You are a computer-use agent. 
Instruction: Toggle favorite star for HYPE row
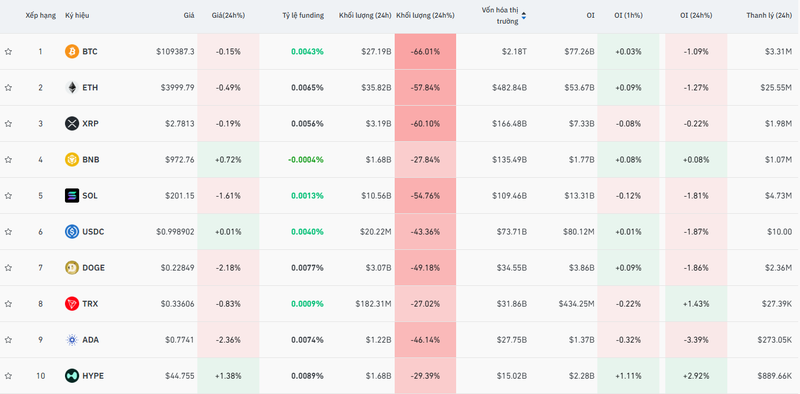8,376
